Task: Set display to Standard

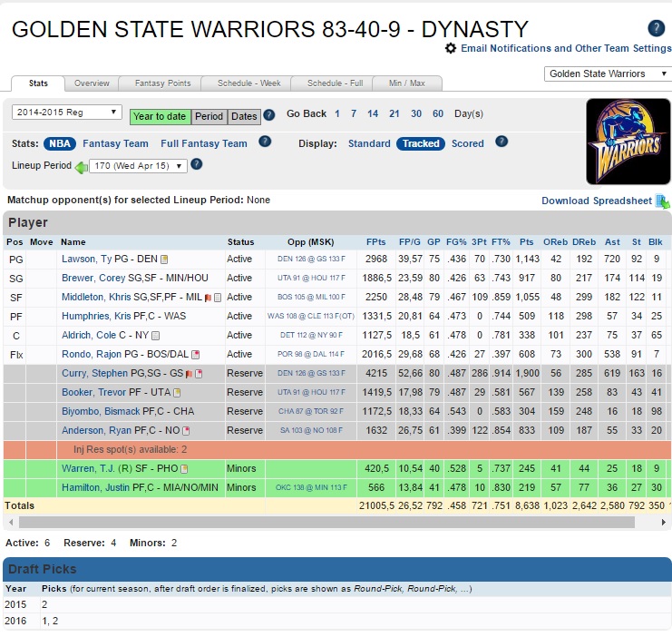Action: click(x=369, y=143)
